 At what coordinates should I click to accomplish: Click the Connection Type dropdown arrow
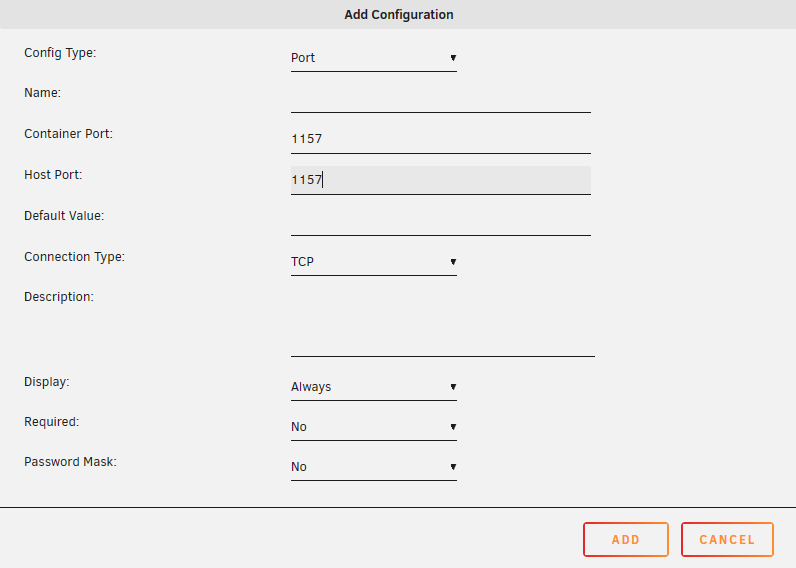453,262
